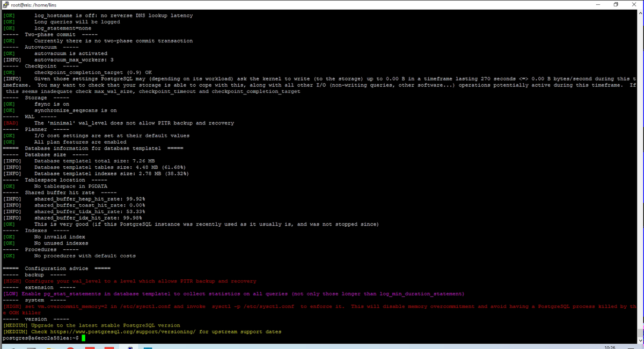Click 'Database information for database template1' header
This screenshot has width=644, height=349.
coord(93,148)
